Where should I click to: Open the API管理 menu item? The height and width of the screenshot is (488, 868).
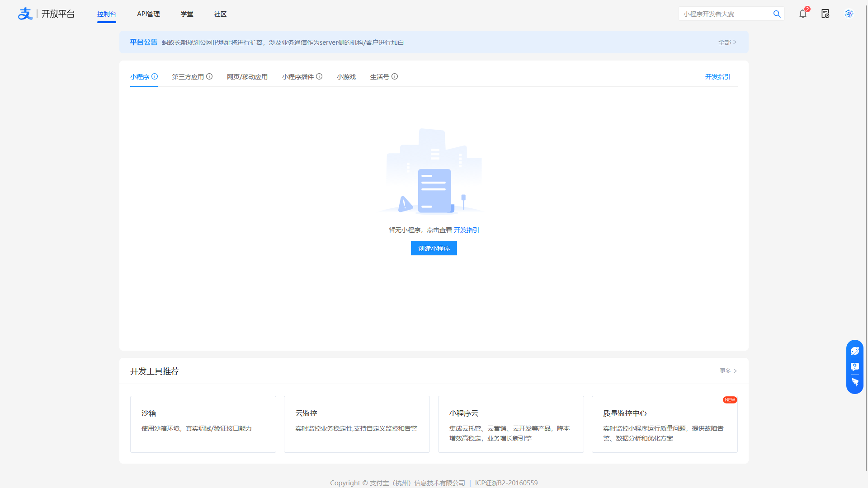pos(148,14)
